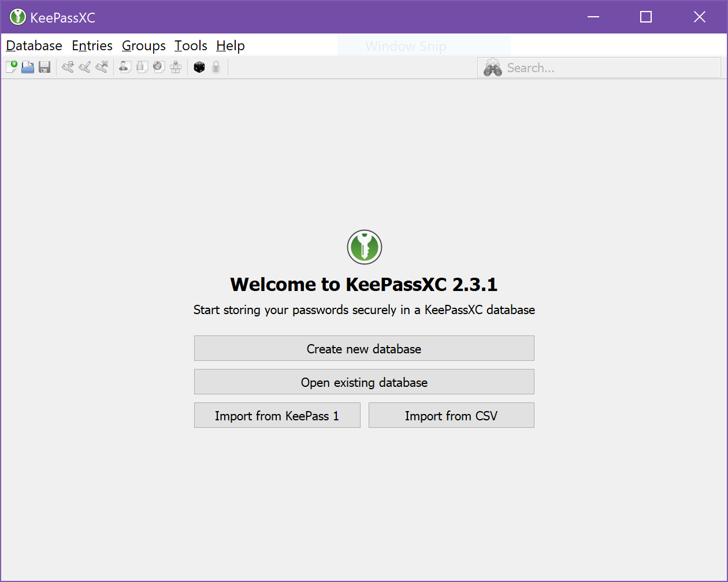728x582 pixels.
Task: Start an Import from CSV
Action: (451, 415)
